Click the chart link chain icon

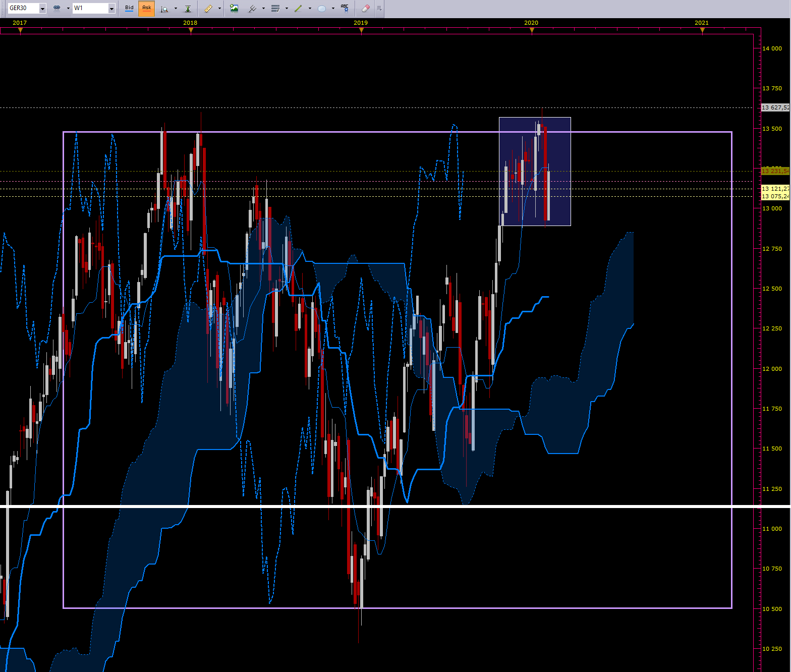tap(57, 8)
